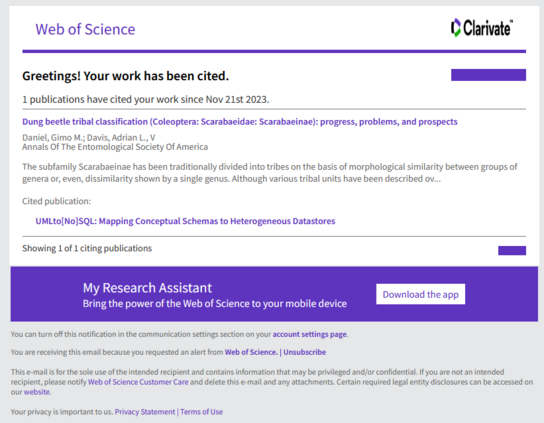
Task: Click the small purple button beside Showing citing publications
Action: coord(512,250)
